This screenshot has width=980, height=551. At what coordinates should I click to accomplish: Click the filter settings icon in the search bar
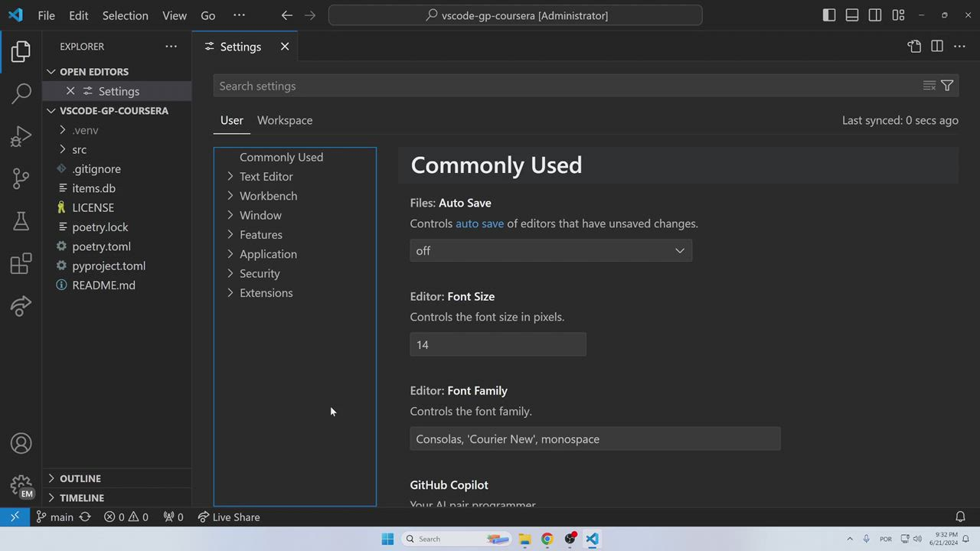pos(947,85)
